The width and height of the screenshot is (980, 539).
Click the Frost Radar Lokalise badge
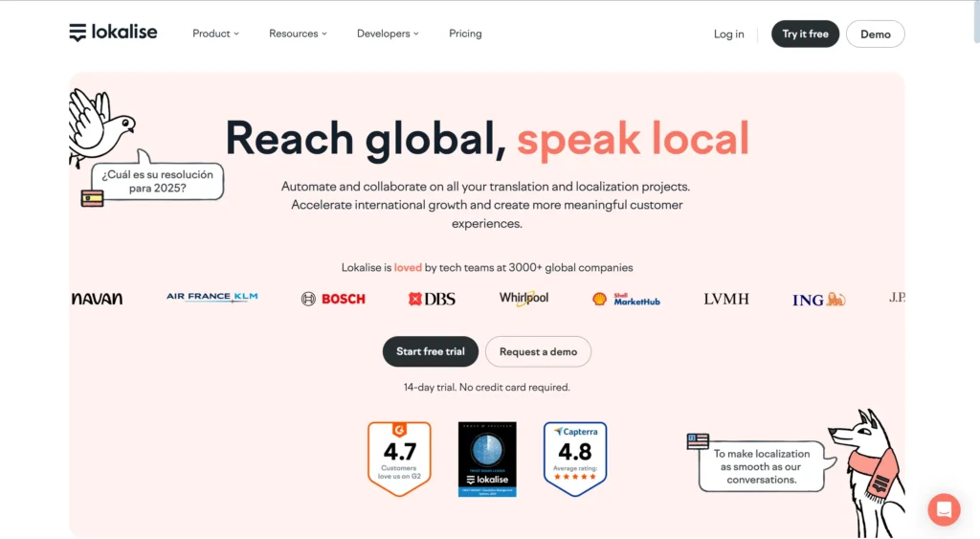coord(487,459)
